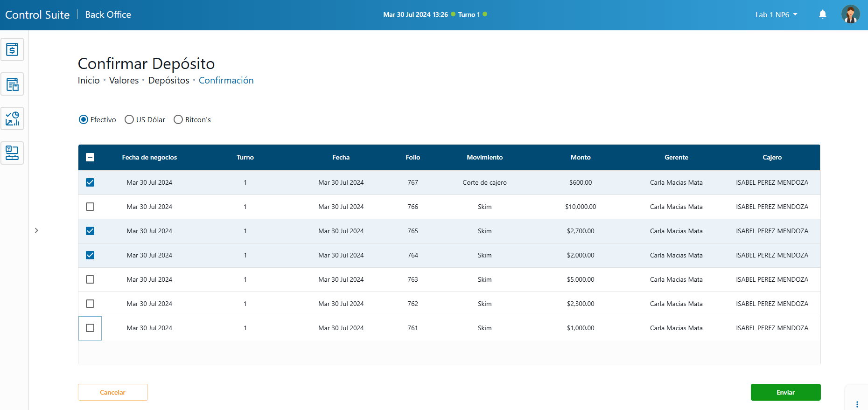Expand the collapsed sidebar chevron arrow
This screenshot has width=868, height=410.
pyautogui.click(x=36, y=230)
